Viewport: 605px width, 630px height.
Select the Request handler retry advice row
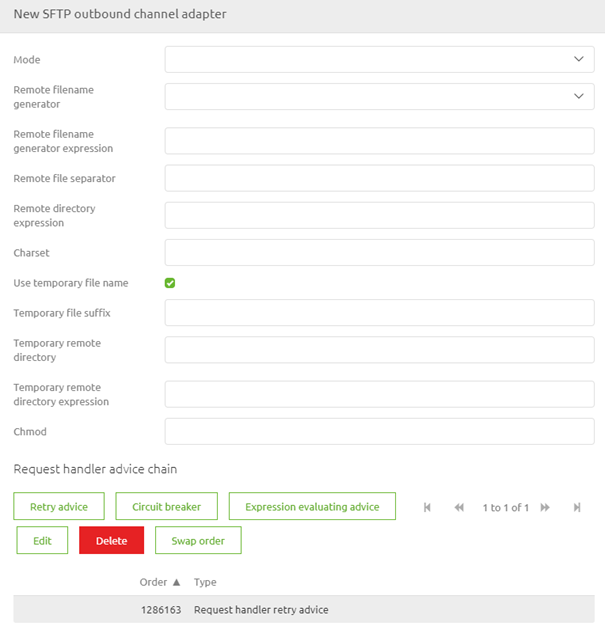click(304, 609)
